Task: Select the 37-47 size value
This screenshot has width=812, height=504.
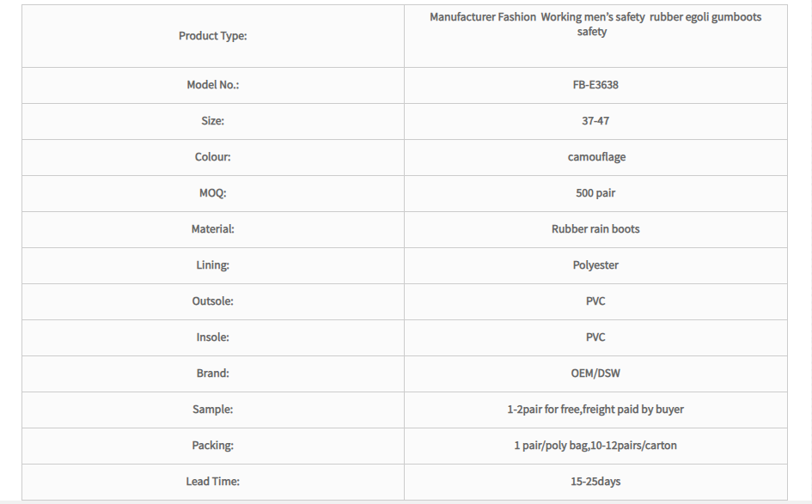Action: 595,121
